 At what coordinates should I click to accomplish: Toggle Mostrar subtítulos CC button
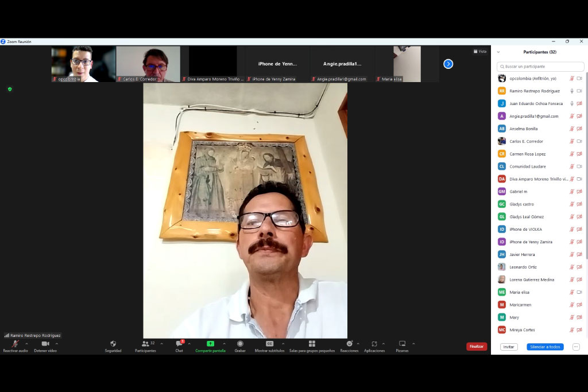[270, 343]
